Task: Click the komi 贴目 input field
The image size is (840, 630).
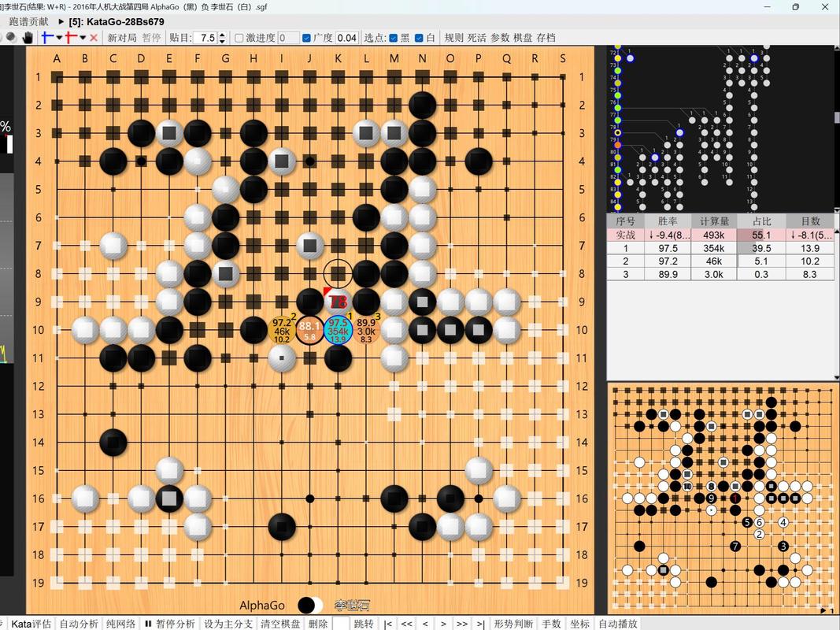Action: 206,38
